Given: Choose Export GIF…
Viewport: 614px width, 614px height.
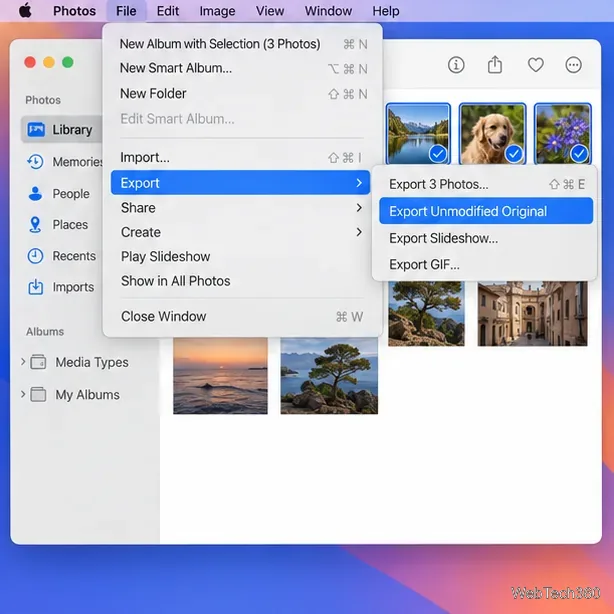Looking at the screenshot, I should (x=486, y=265).
